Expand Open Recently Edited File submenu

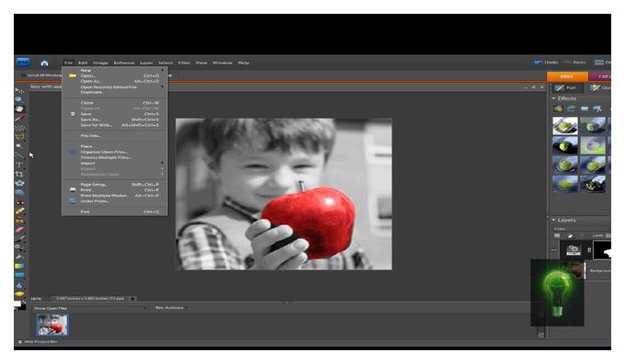[x=115, y=86]
